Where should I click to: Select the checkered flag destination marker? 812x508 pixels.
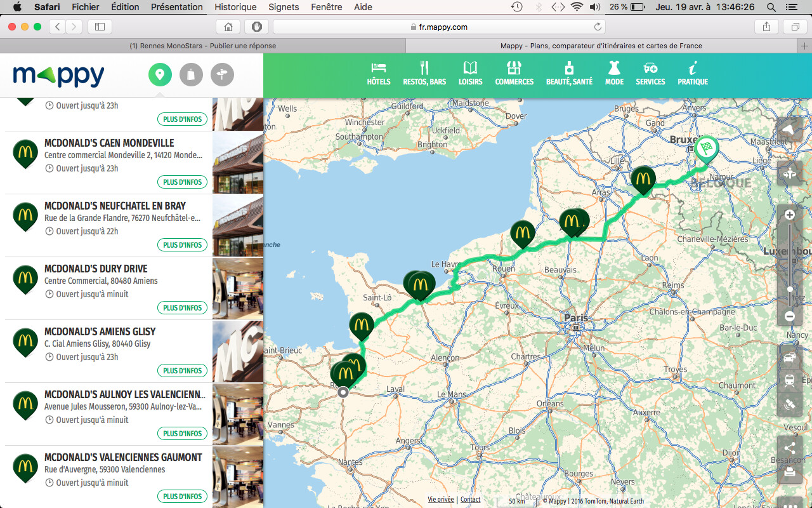705,149
